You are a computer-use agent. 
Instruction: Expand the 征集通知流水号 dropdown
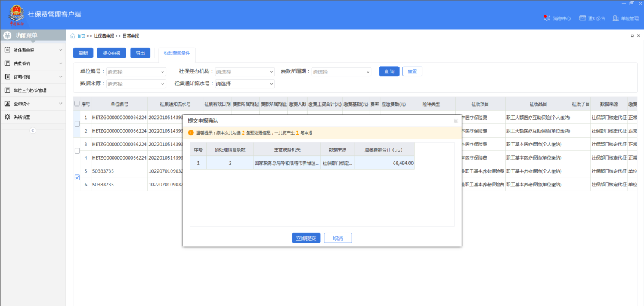pos(244,83)
